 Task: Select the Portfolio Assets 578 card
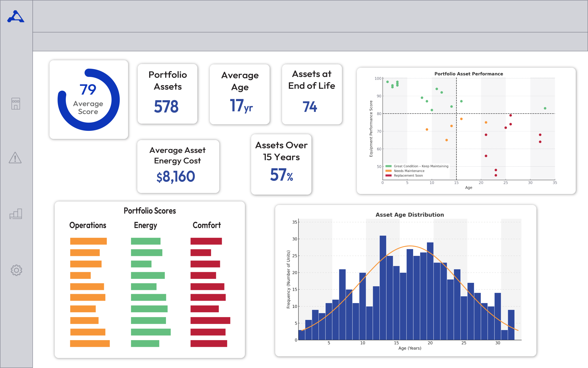click(x=168, y=94)
